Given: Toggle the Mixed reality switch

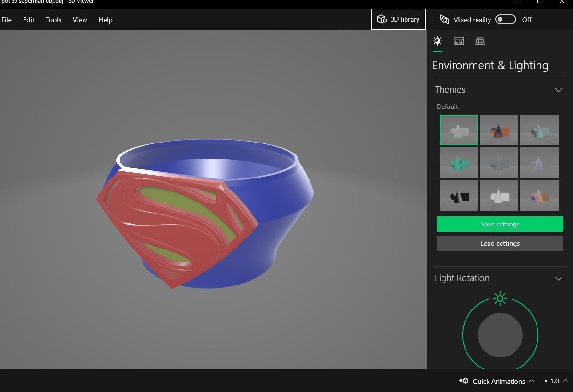Looking at the screenshot, I should 506,19.
